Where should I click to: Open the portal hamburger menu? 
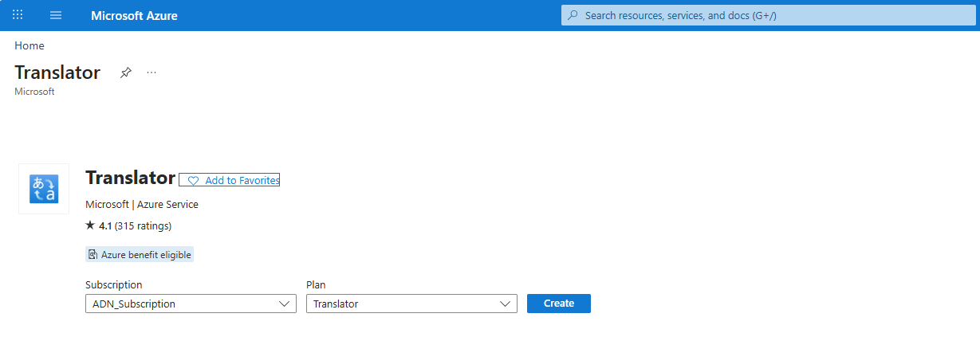[56, 15]
